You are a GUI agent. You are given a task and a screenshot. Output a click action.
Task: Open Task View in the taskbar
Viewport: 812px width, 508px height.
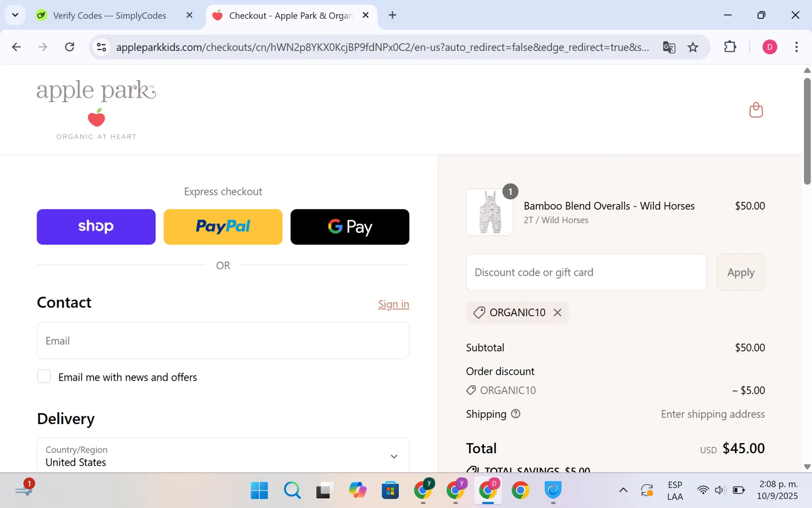324,490
